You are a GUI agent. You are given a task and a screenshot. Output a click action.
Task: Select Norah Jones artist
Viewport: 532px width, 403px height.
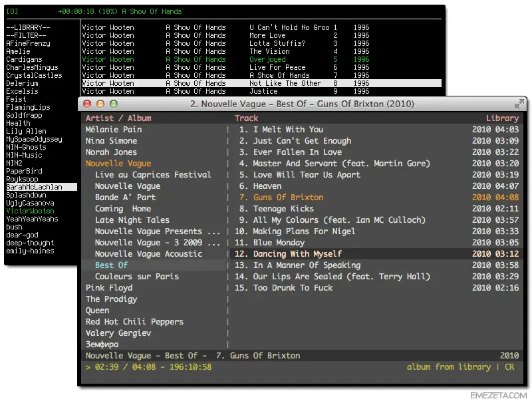pyautogui.click(x=111, y=152)
